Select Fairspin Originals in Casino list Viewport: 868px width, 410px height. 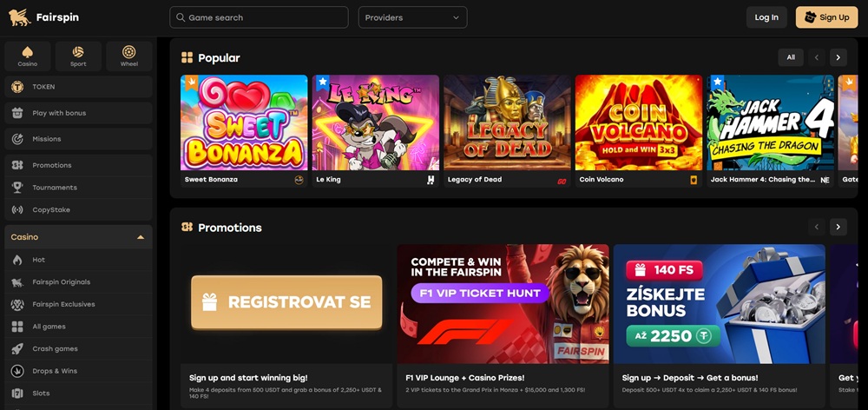78,282
